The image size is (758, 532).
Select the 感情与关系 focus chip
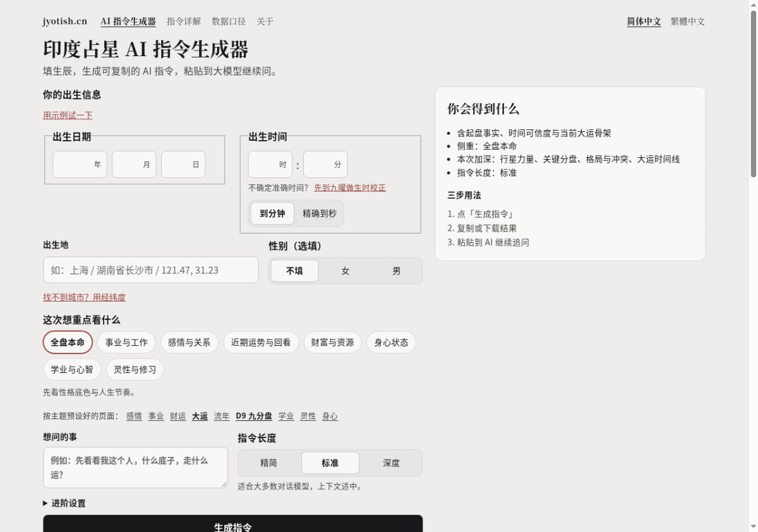pyautogui.click(x=189, y=343)
